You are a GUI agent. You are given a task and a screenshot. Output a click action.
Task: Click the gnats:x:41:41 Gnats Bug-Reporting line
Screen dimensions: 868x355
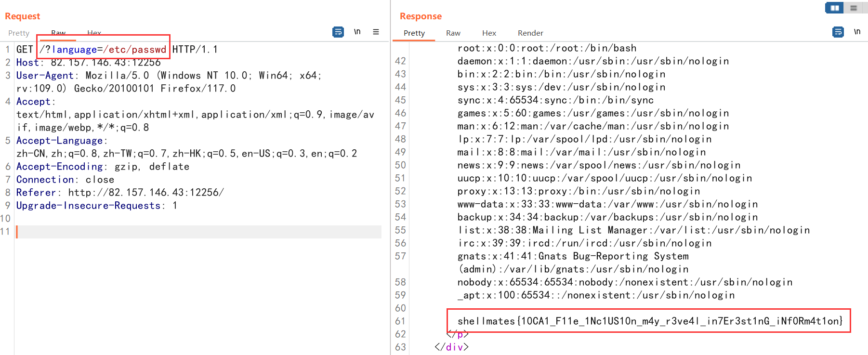click(573, 256)
